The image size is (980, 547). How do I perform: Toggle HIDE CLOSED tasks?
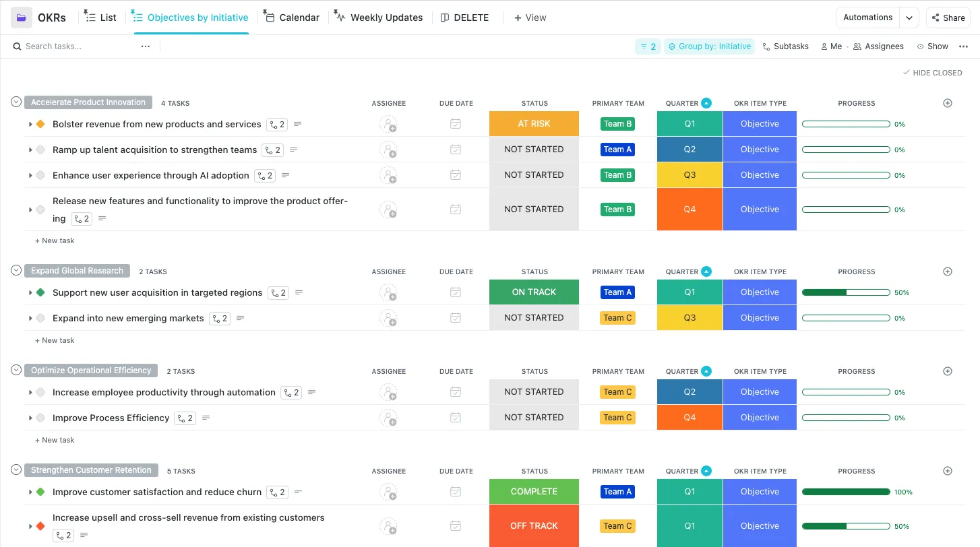pos(933,73)
